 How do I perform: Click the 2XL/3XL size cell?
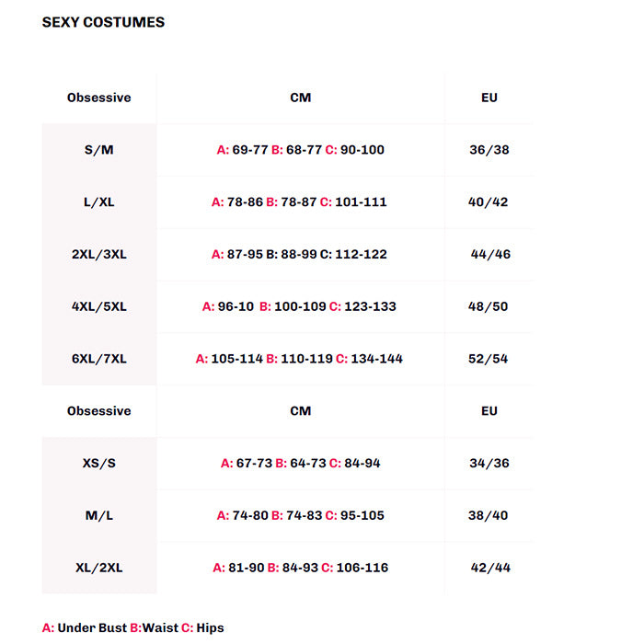(x=98, y=255)
